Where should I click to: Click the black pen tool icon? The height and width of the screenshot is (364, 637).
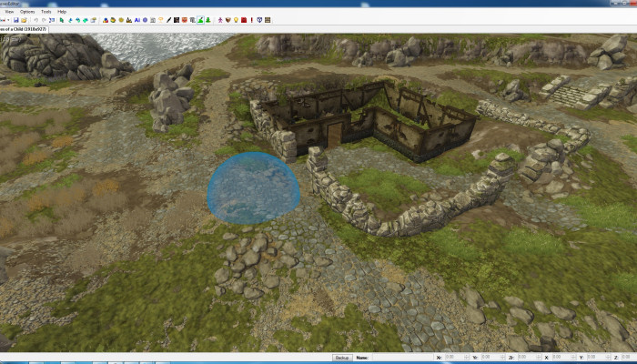coord(168,20)
